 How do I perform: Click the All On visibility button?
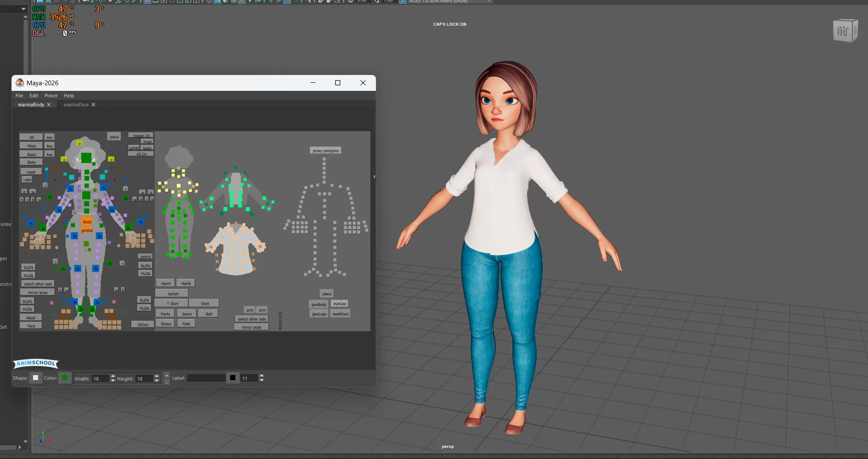(141, 154)
